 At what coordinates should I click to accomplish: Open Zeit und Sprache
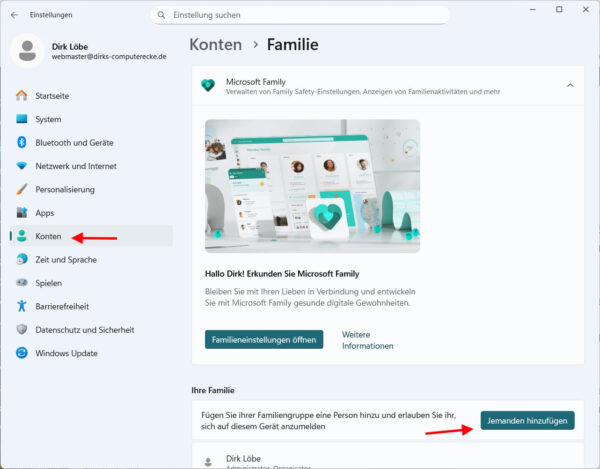coord(91,259)
